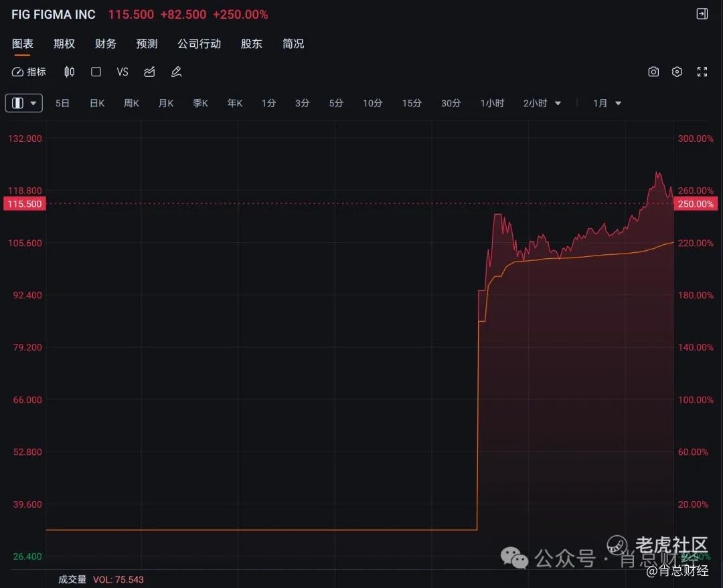
Task: Expand chart to fullscreen
Action: [x=702, y=72]
